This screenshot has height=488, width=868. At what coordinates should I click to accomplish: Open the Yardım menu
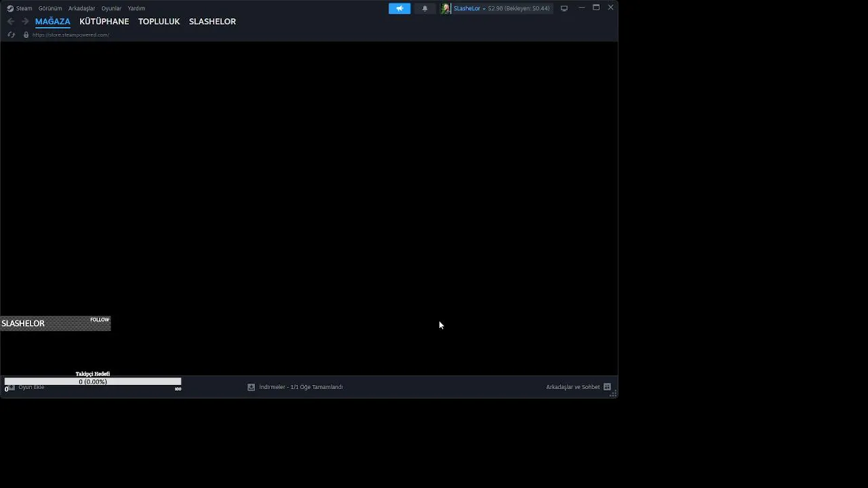click(136, 8)
